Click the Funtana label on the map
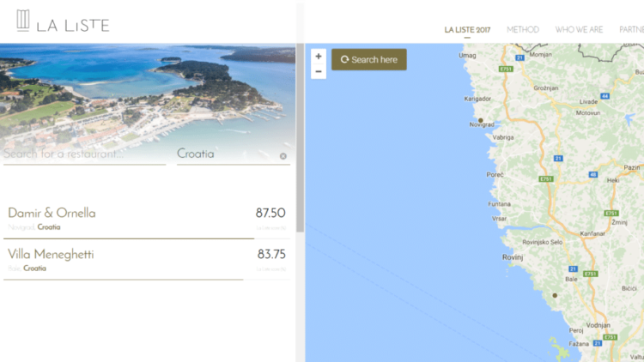The width and height of the screenshot is (644, 362). pos(500,204)
